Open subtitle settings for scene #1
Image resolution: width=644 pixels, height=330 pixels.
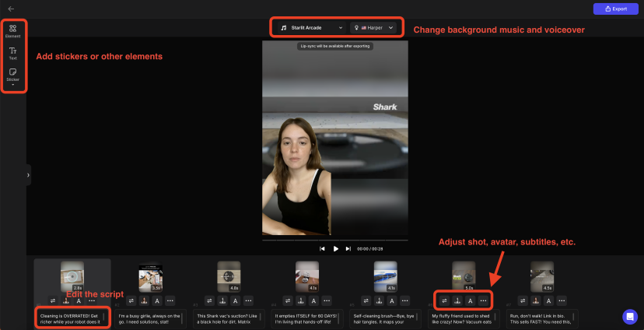(79, 301)
